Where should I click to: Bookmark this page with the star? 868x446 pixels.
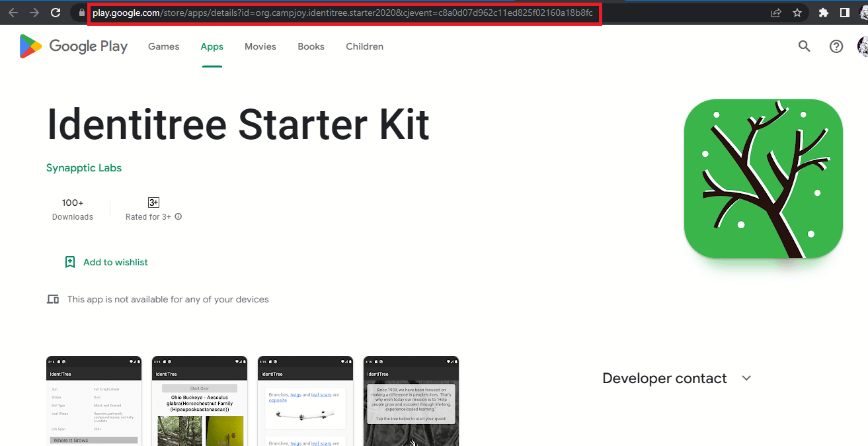797,13
